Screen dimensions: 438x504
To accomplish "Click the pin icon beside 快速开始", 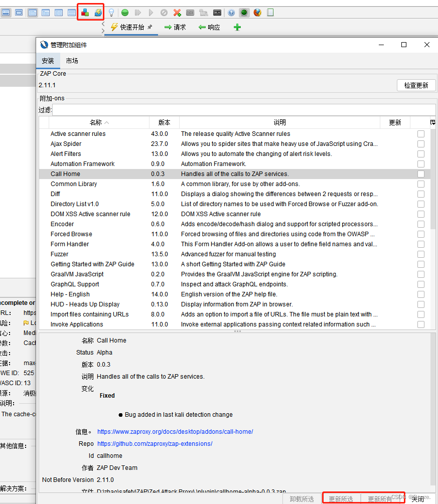I will click(x=150, y=27).
